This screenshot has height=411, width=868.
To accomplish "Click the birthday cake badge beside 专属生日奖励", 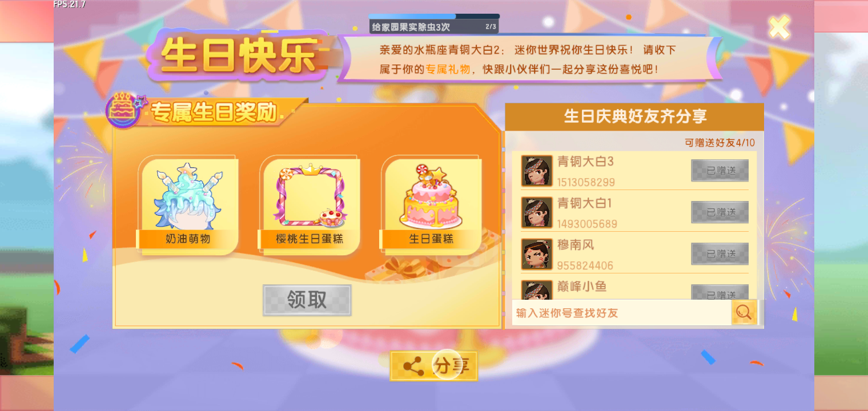I will click(x=124, y=110).
